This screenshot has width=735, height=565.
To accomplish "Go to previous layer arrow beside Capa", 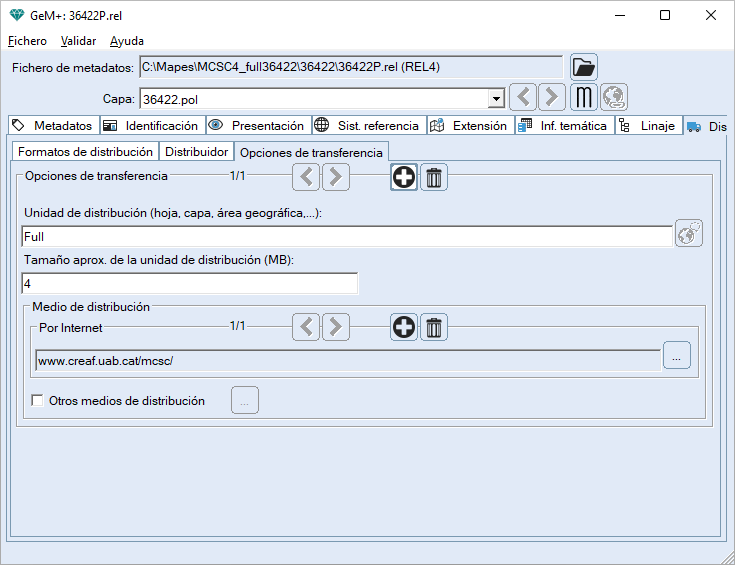I will tap(523, 97).
